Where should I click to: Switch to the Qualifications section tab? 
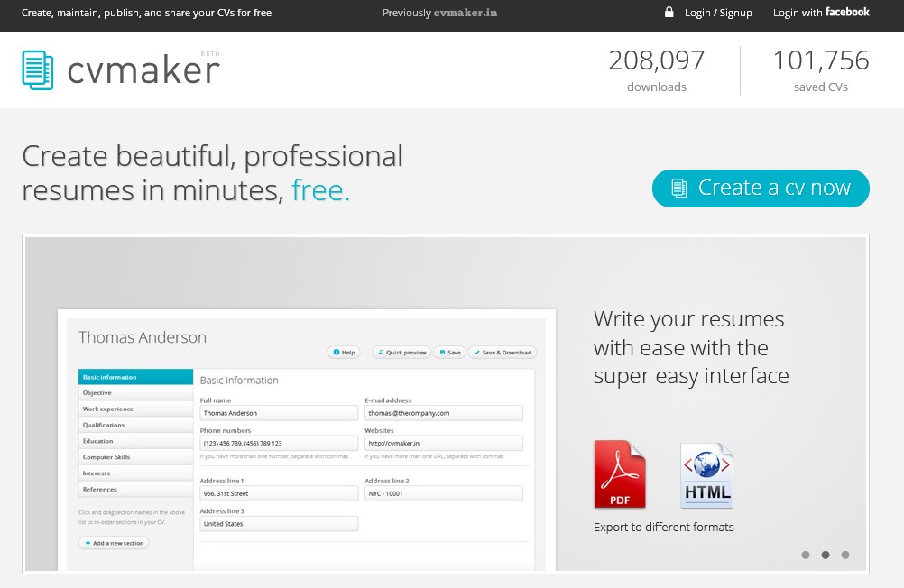135,425
